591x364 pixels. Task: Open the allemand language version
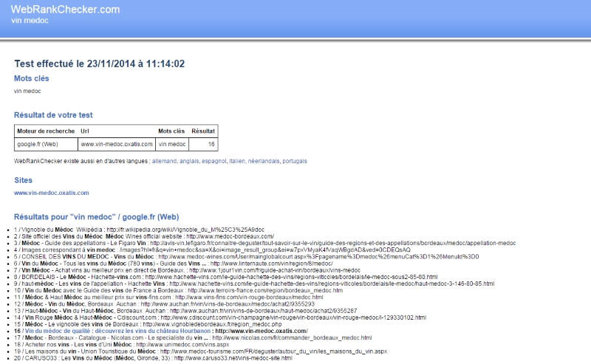point(166,161)
